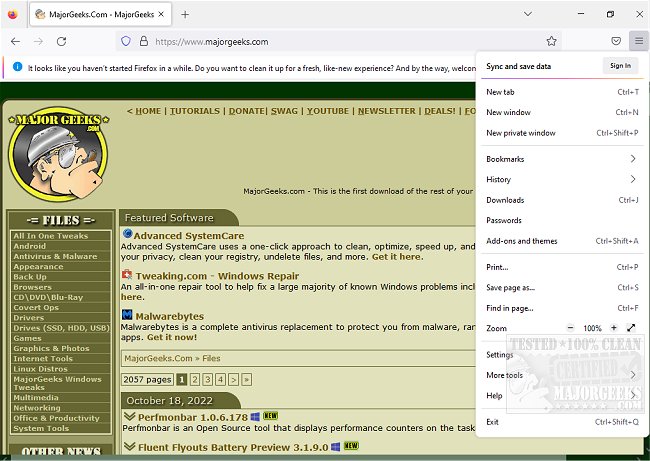Click the Windows logo beside Perfmonbar
Viewport: 650px width, 461px height.
click(x=255, y=417)
